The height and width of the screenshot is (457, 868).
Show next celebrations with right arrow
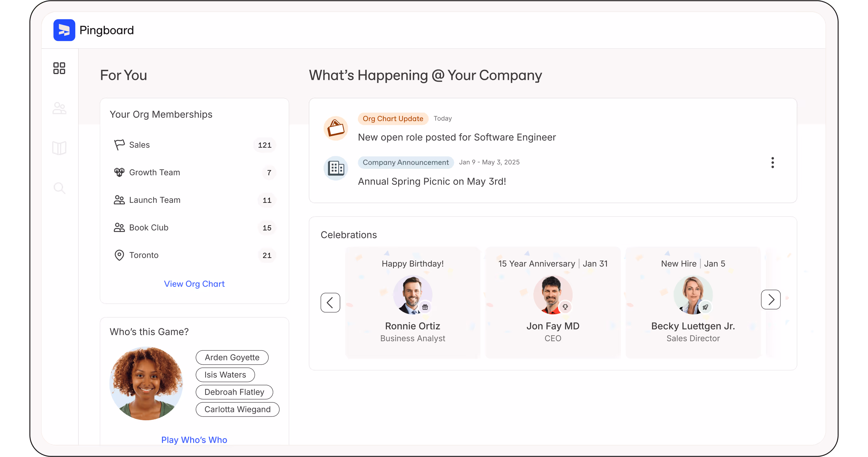click(x=770, y=299)
